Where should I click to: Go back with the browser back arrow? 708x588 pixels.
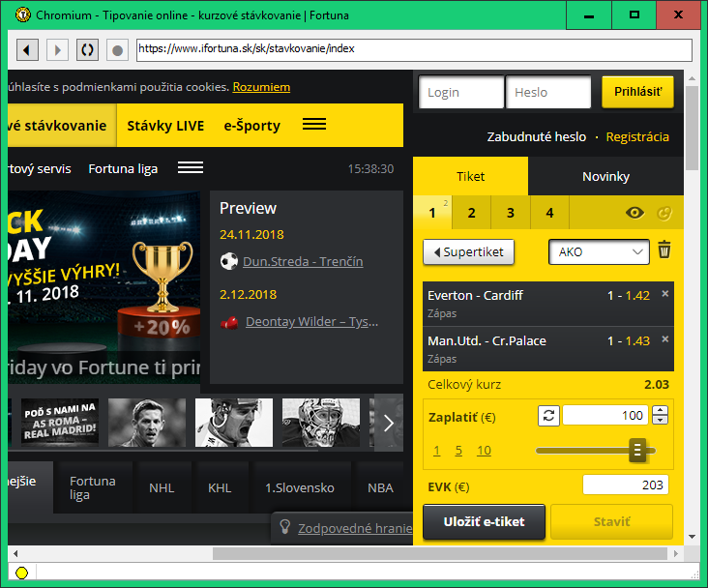pyautogui.click(x=27, y=49)
